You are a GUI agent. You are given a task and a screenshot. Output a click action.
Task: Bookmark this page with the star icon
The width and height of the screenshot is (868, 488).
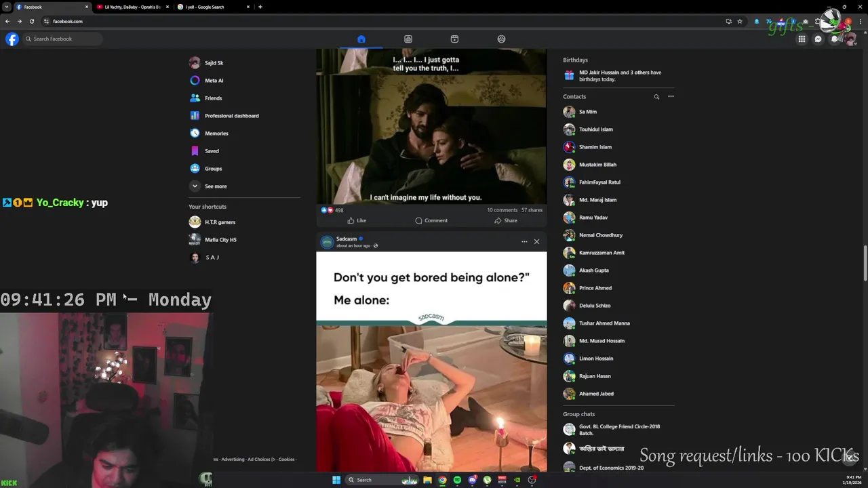[x=740, y=21]
